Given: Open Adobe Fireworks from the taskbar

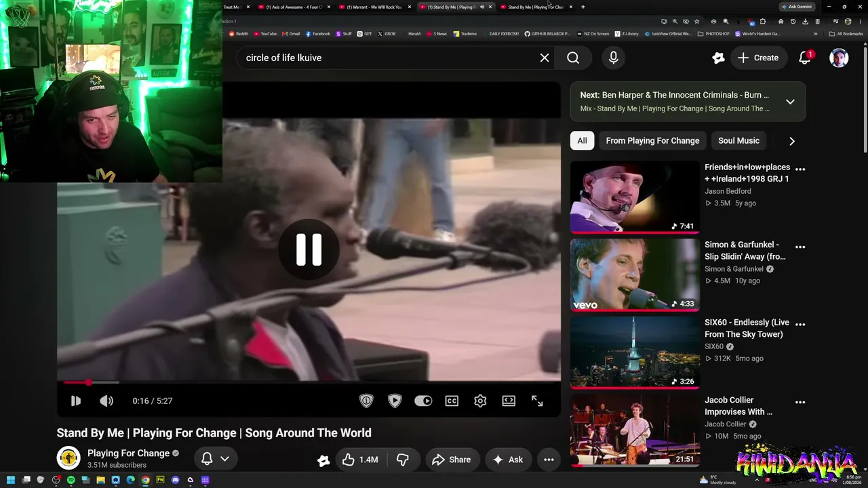Looking at the screenshot, I should tap(161, 480).
